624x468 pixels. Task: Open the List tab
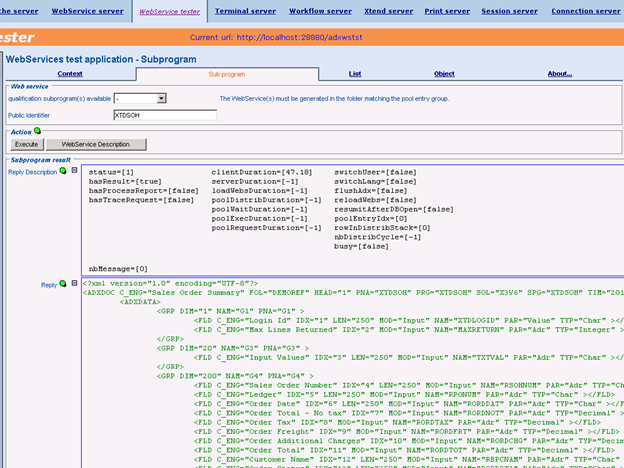(x=355, y=74)
